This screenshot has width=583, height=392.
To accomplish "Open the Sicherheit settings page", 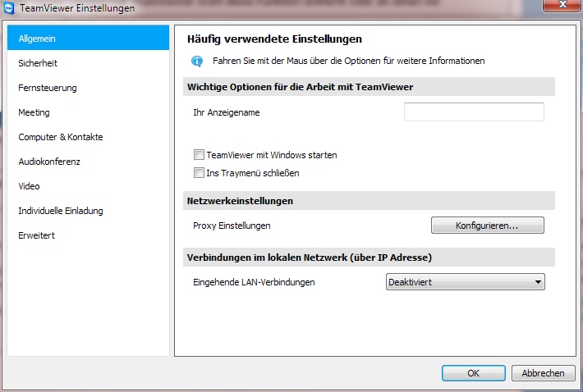I will [x=88, y=63].
